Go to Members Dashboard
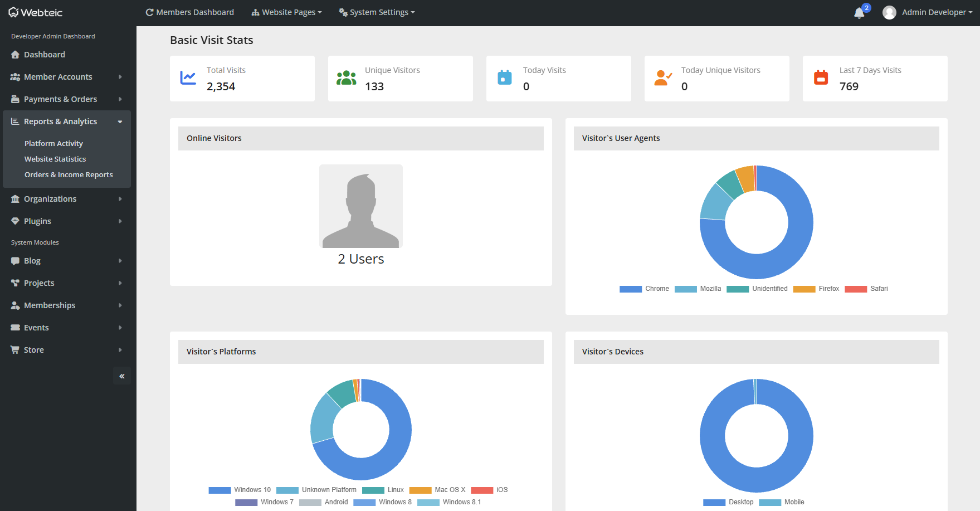This screenshot has height=511, width=980. [189, 12]
